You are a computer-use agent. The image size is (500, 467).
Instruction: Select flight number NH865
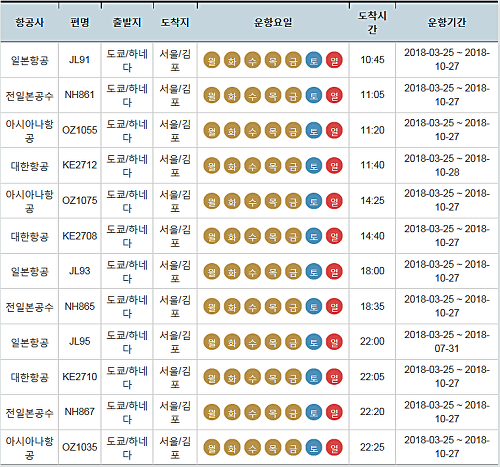(x=79, y=306)
